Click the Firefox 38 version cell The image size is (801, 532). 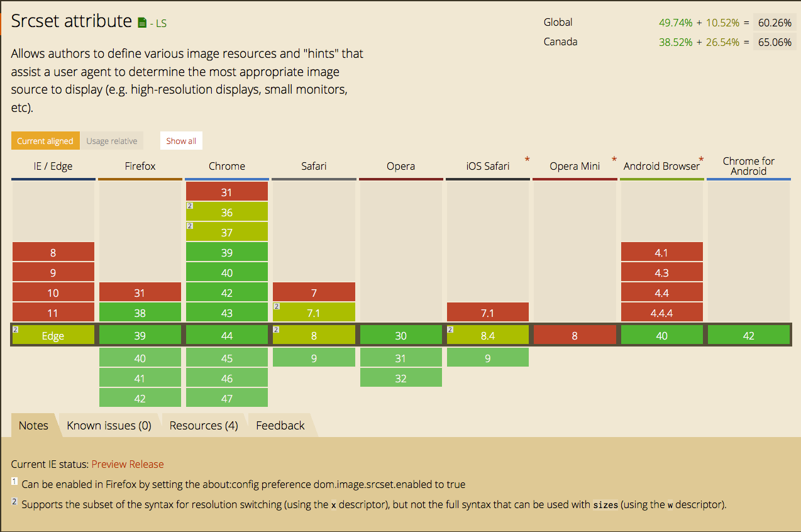click(x=140, y=313)
